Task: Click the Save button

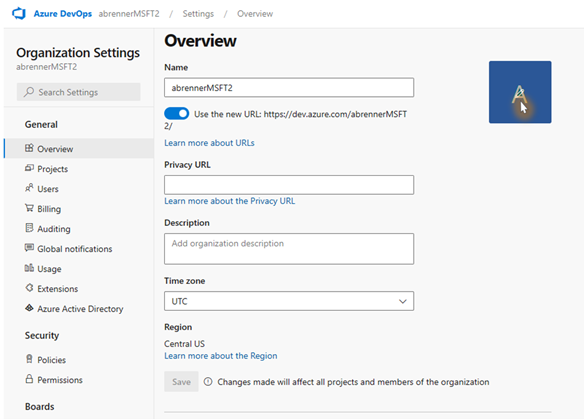Action: point(181,382)
